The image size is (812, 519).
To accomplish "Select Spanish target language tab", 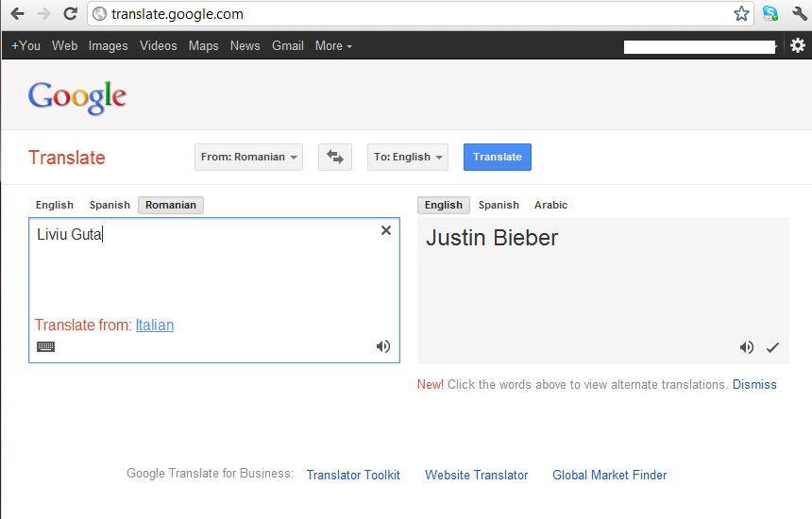I will 499,205.
